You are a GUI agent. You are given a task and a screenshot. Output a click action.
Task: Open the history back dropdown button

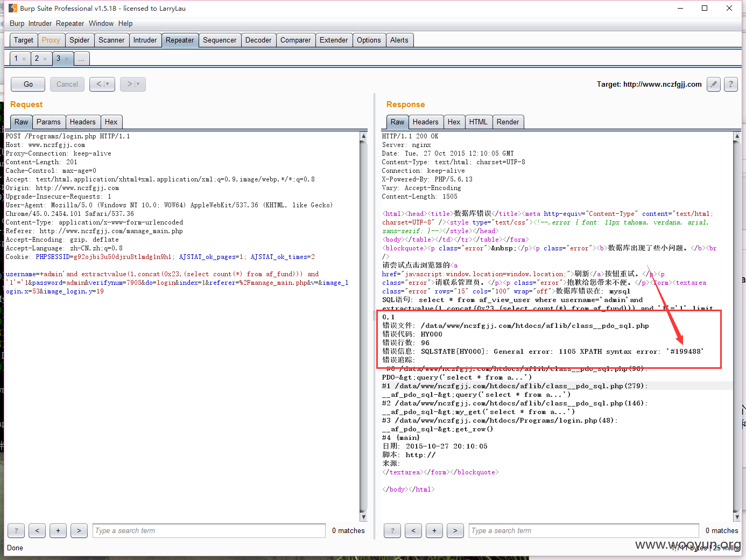pos(102,84)
